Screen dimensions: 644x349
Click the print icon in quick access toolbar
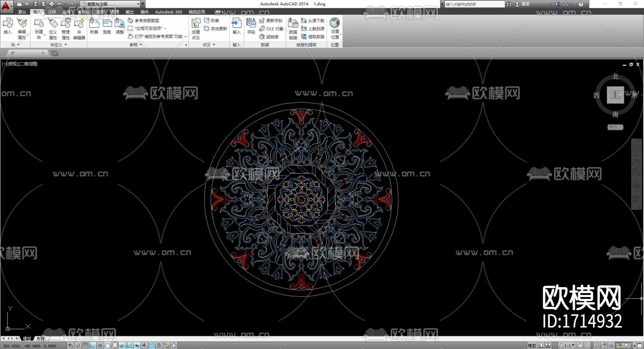52,4
